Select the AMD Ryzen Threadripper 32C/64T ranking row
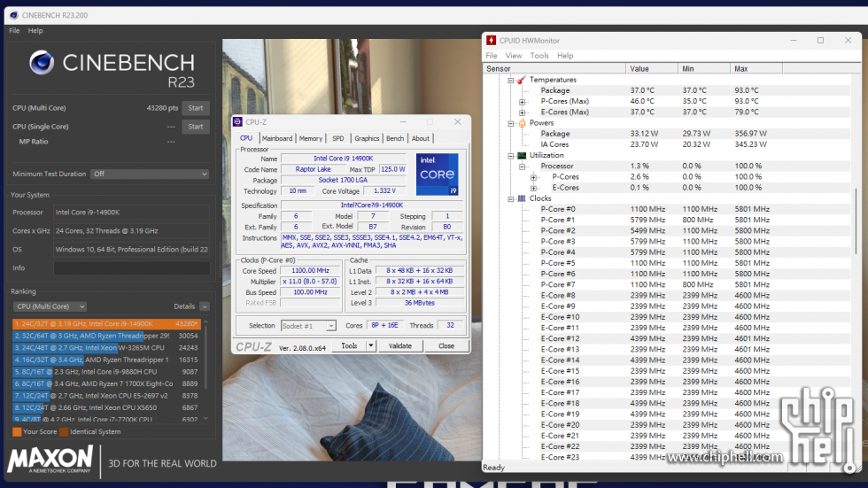Image resolution: width=868 pixels, height=488 pixels. click(106, 336)
